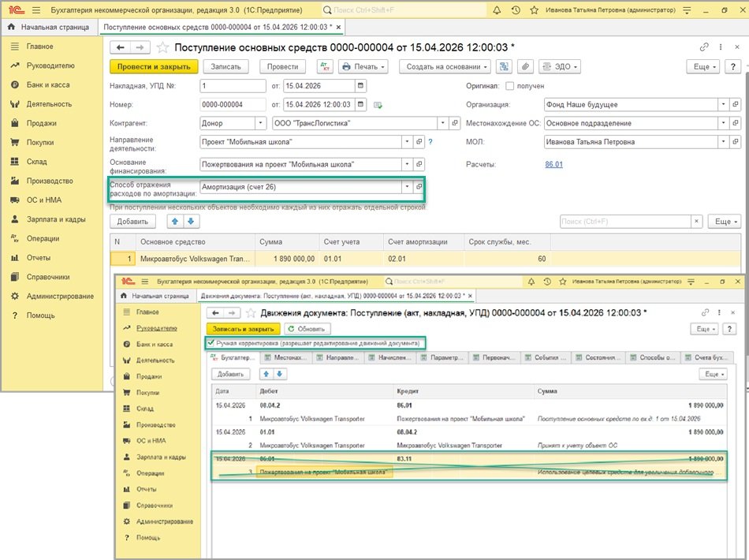
Task: Open attached files paperclip icon
Action: tap(525, 66)
